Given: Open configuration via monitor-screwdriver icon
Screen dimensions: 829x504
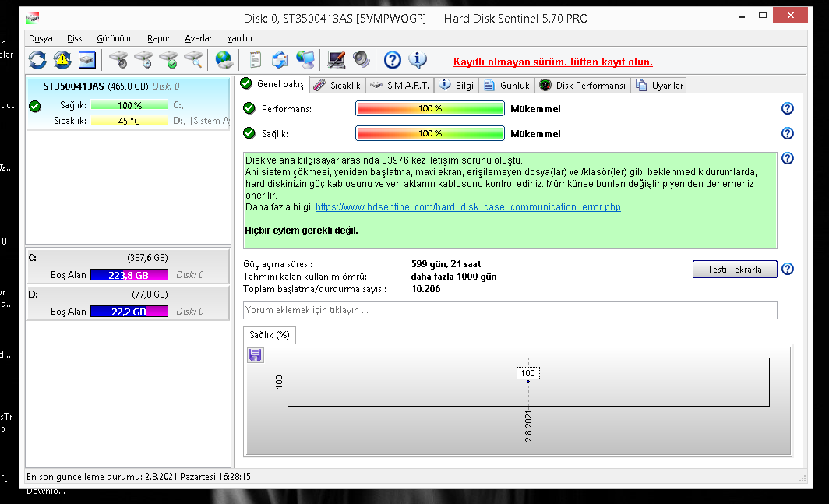Looking at the screenshot, I should (337, 60).
